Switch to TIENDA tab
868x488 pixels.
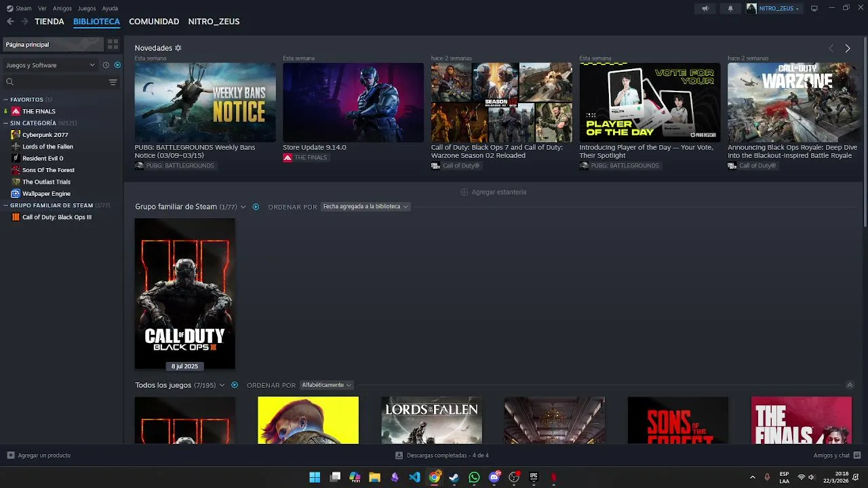point(50,22)
